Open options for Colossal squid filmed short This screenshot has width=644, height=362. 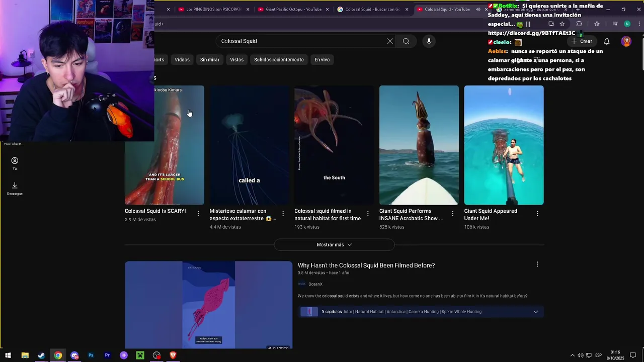point(368,214)
